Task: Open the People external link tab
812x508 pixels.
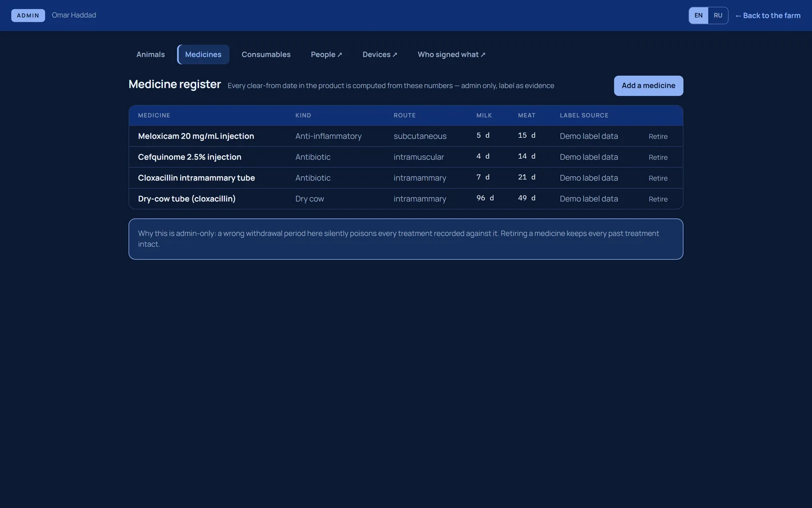Action: [x=326, y=54]
